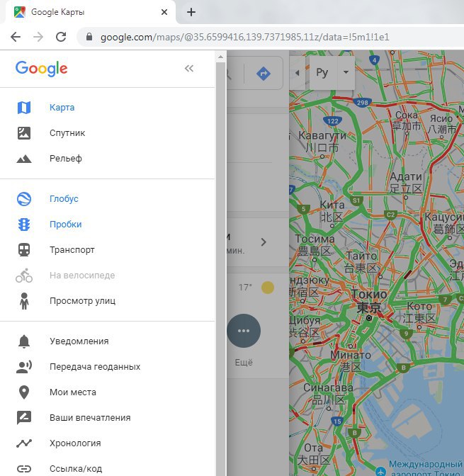Viewport: 464px width, 476px height.
Task: Click the Google Maps tab favicon
Action: pyautogui.click(x=19, y=12)
